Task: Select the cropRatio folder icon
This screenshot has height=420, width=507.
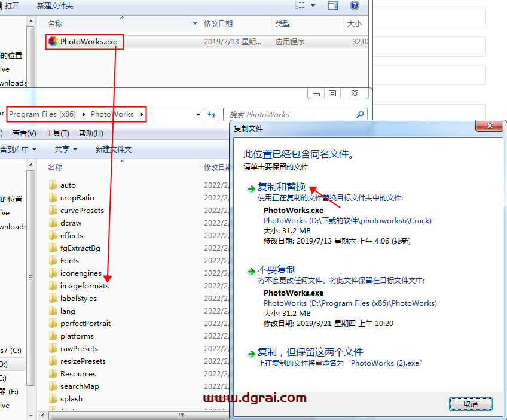Action: [53, 197]
